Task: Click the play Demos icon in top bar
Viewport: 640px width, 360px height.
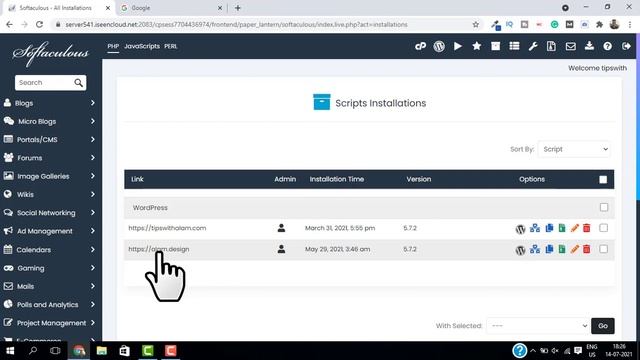Action: 458,46
